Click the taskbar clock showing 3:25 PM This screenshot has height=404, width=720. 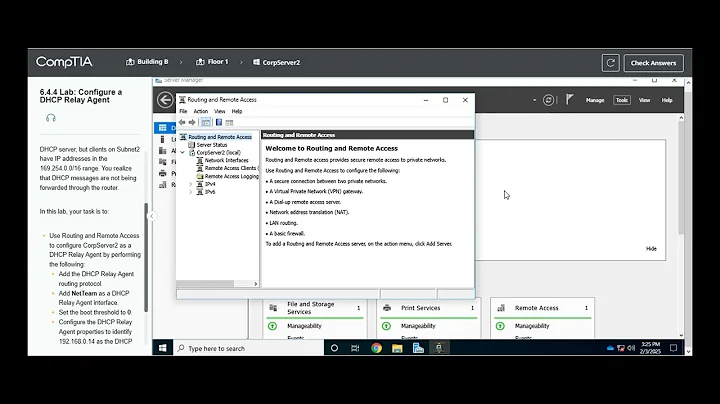pos(650,348)
